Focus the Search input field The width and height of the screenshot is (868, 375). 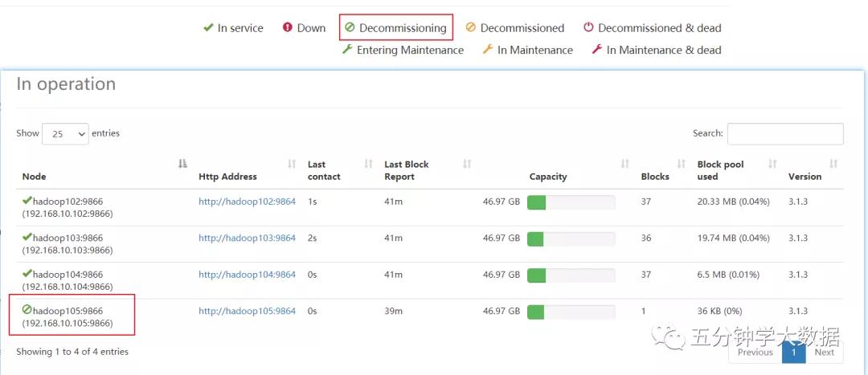(784, 133)
